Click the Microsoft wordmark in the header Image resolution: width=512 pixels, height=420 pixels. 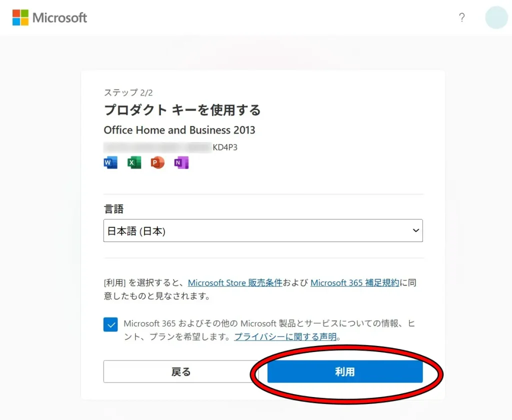(x=59, y=17)
